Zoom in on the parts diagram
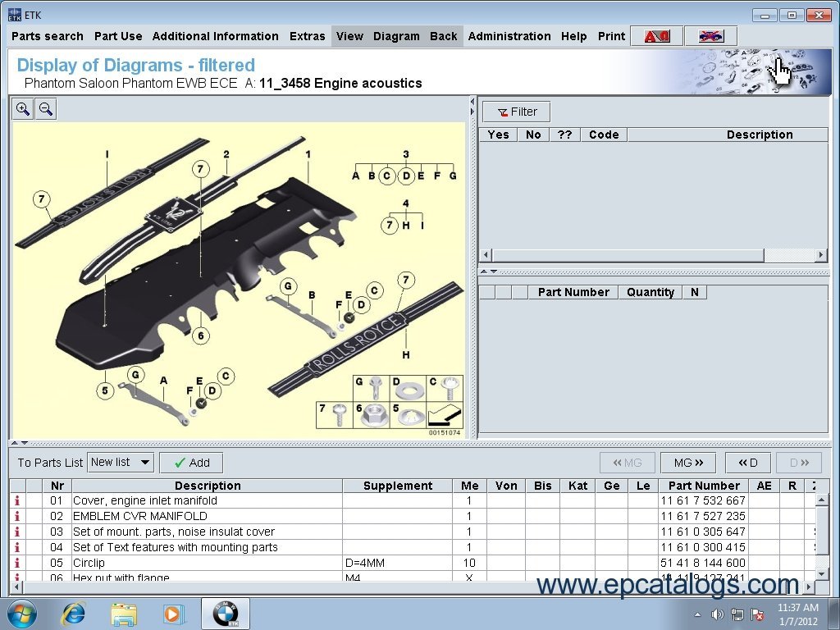The width and height of the screenshot is (840, 630). click(22, 109)
